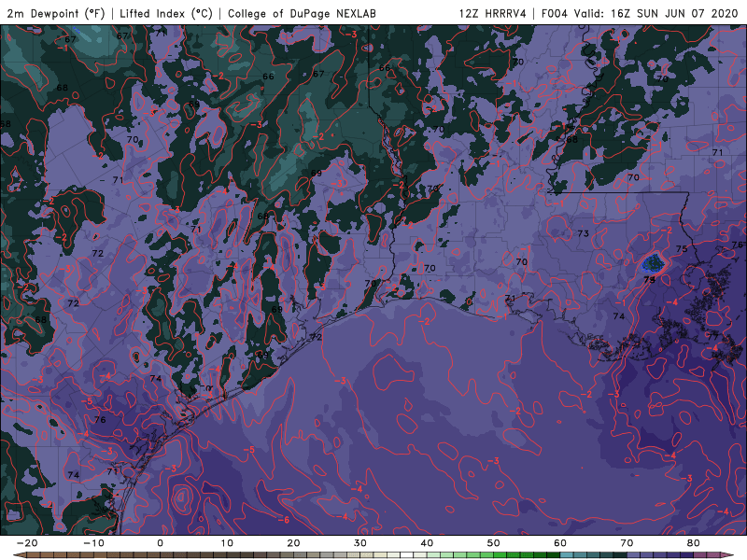Click the '75' dewpoint value on the map
The width and height of the screenshot is (747, 560).
(x=682, y=249)
